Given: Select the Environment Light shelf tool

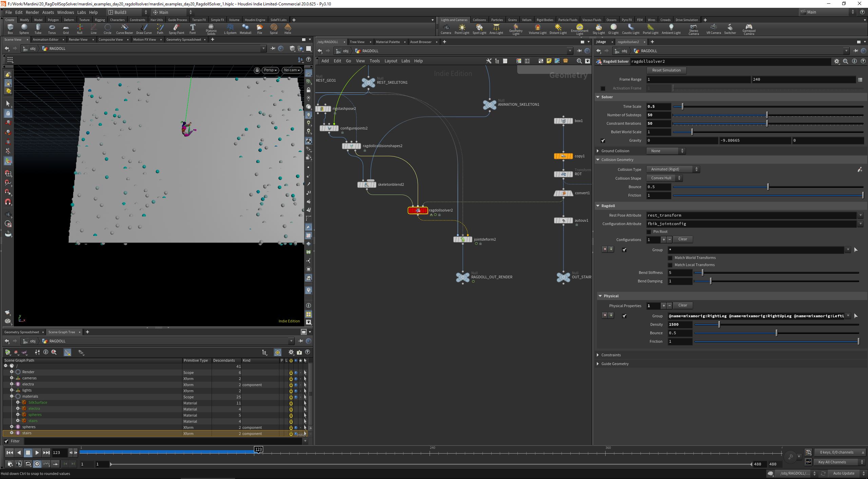Looking at the screenshot, I should point(579,29).
